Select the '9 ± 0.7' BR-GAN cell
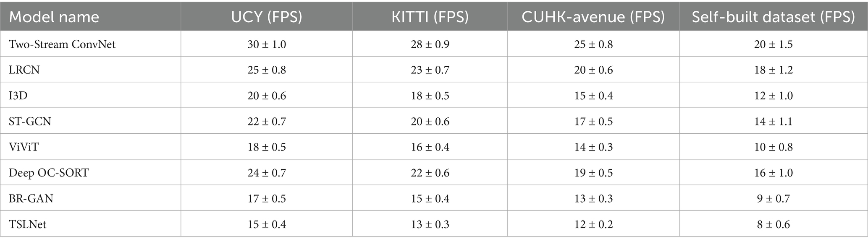 click(x=773, y=198)
